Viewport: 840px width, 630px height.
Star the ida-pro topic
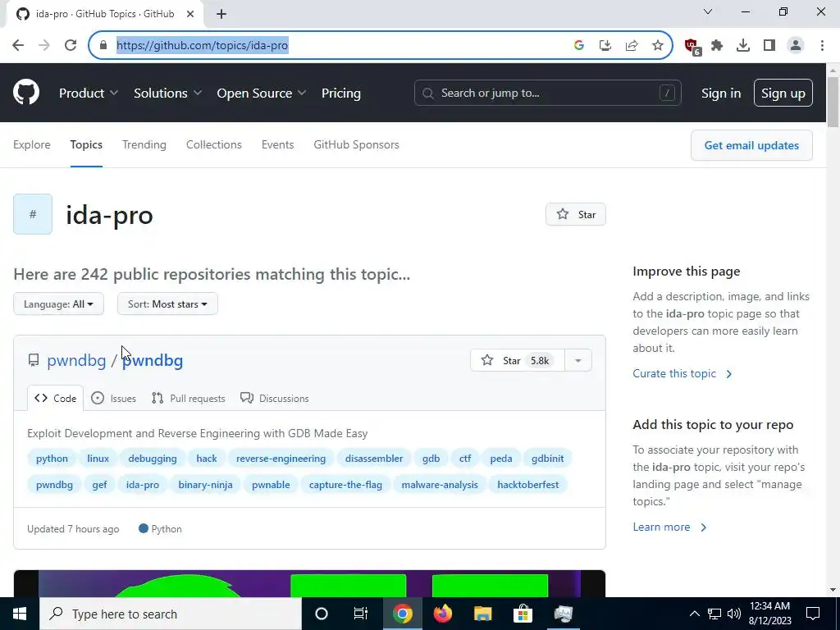tap(575, 214)
